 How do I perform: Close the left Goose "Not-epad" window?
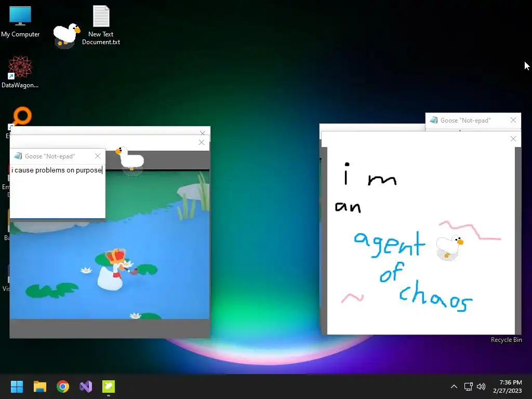(98, 156)
